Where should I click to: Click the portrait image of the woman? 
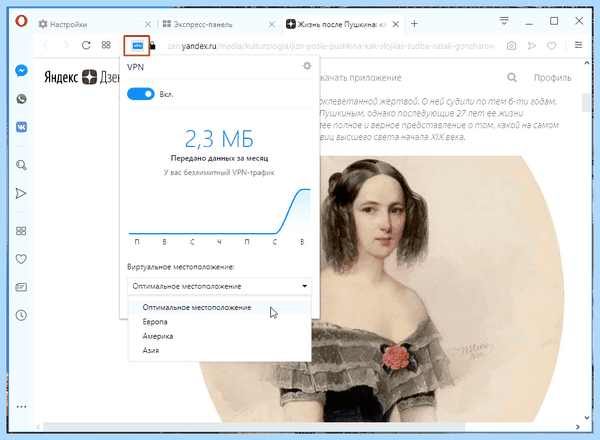(383, 289)
